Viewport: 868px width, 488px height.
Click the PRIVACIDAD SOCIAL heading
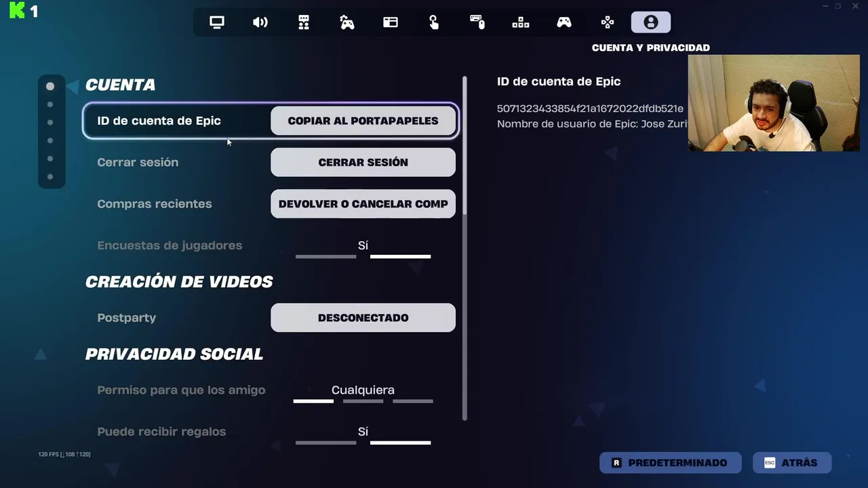[174, 354]
